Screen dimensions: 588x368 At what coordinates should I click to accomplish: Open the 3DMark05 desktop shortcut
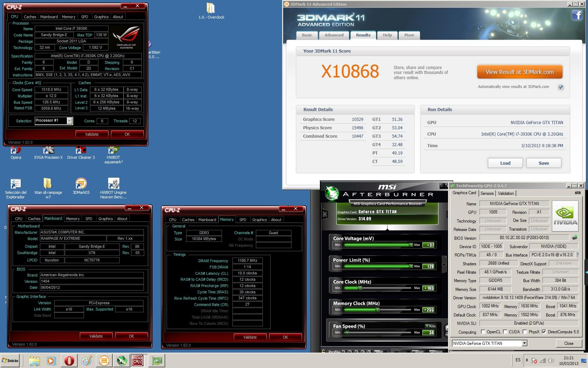coord(81,186)
